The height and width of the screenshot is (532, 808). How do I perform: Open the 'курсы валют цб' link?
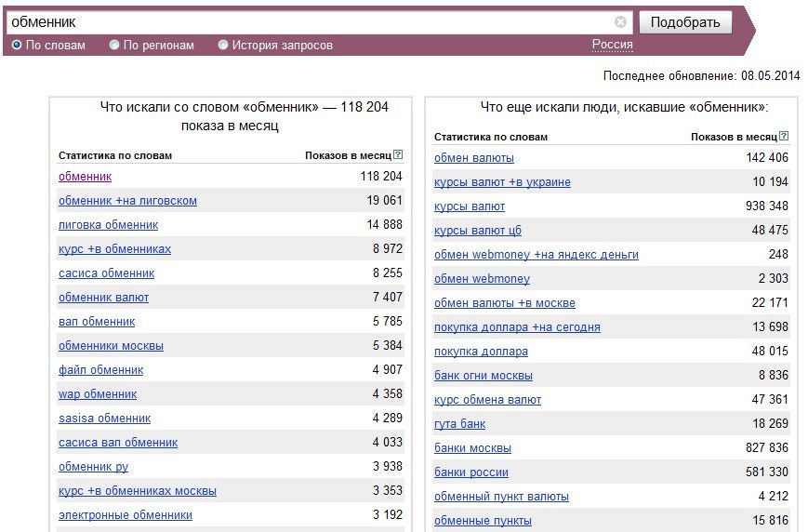point(477,231)
